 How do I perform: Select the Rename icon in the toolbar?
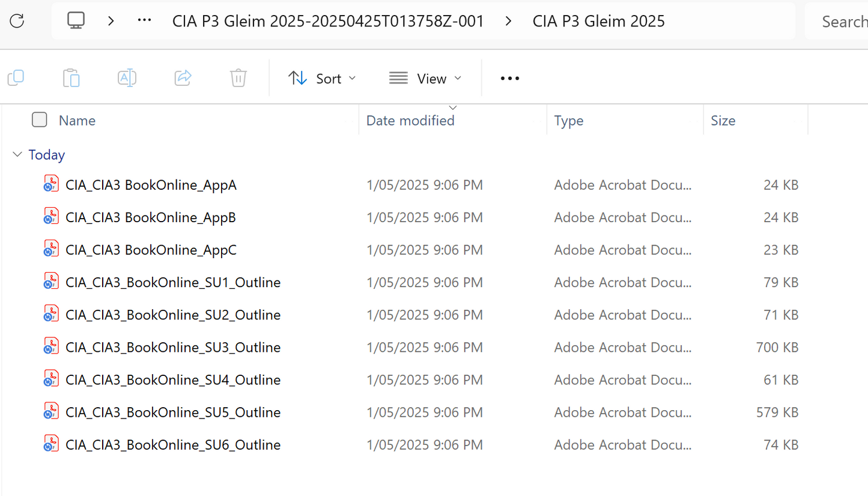pyautogui.click(x=127, y=77)
